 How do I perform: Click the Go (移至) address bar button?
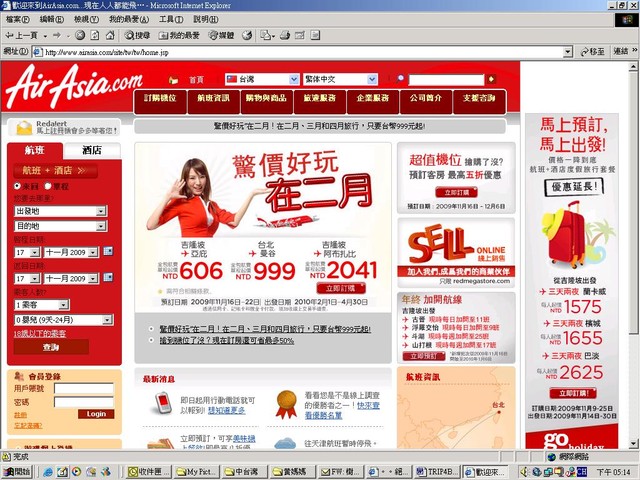pos(592,52)
